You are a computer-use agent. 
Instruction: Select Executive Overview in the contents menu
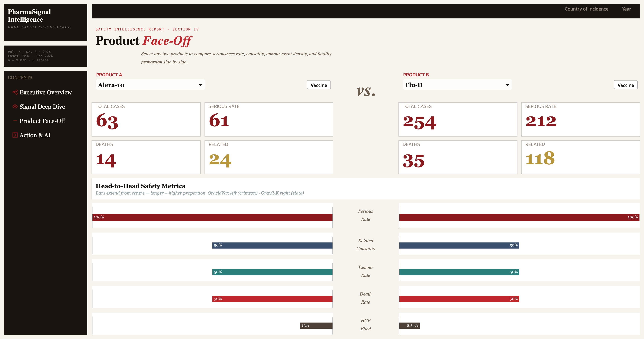(45, 92)
